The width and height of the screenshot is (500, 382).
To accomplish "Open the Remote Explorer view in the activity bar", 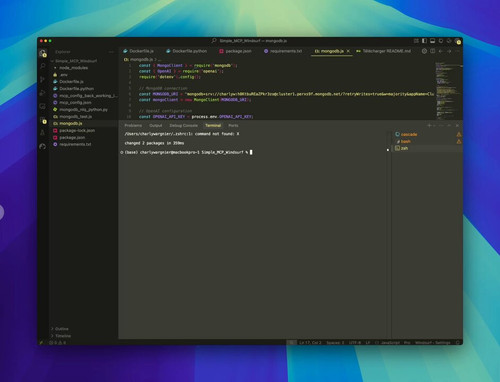I will coord(43,106).
